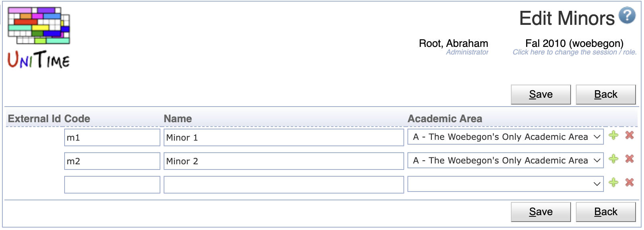Click the top Back button

click(x=606, y=95)
